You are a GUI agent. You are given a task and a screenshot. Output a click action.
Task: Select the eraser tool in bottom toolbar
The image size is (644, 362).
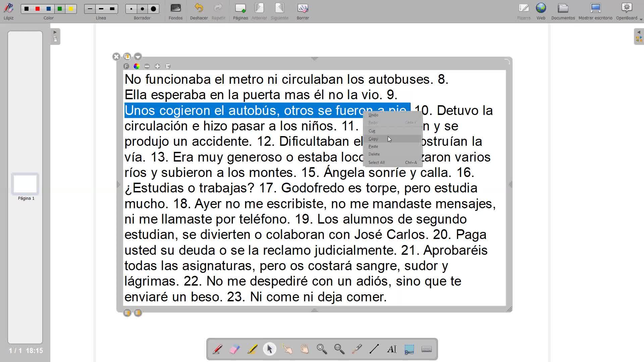pyautogui.click(x=235, y=349)
